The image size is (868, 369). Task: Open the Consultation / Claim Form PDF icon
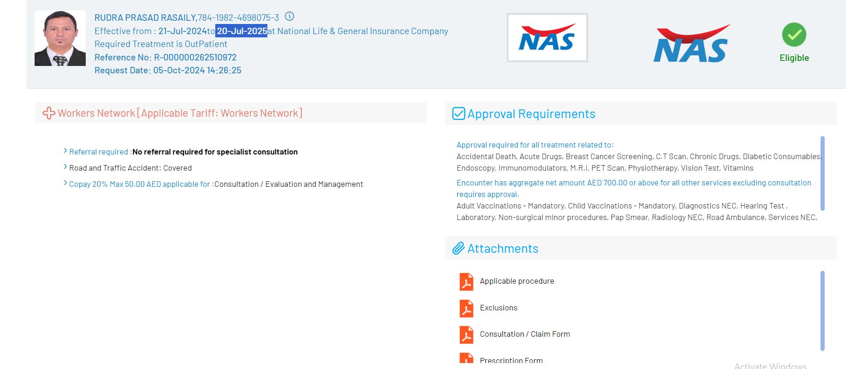[466, 334]
